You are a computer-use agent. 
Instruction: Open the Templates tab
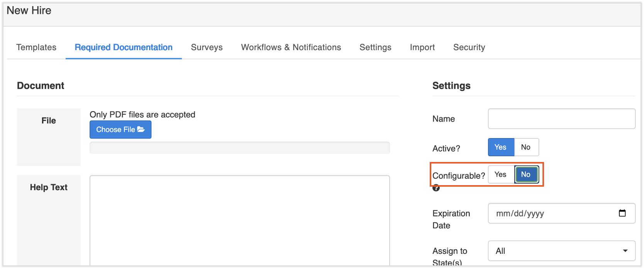click(x=36, y=47)
